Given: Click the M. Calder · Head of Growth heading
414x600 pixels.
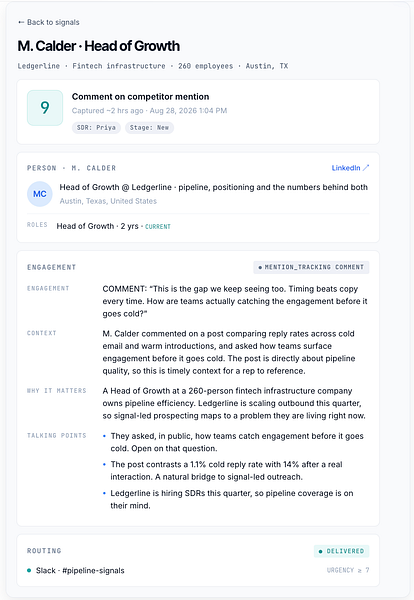Looking at the screenshot, I should pos(99,46).
